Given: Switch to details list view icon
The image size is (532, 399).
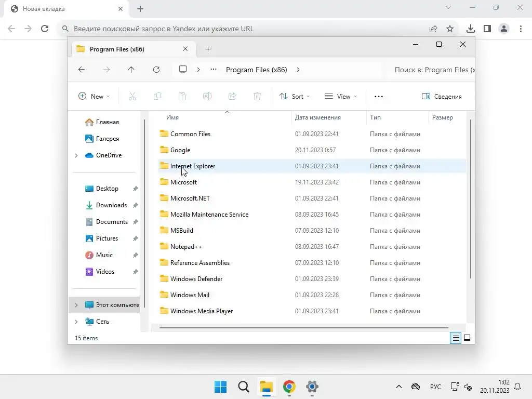Looking at the screenshot, I should point(456,338).
